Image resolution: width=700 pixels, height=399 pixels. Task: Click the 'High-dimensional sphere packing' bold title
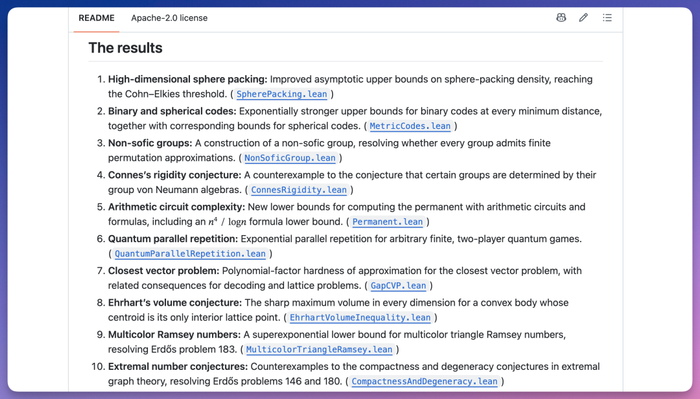188,79
